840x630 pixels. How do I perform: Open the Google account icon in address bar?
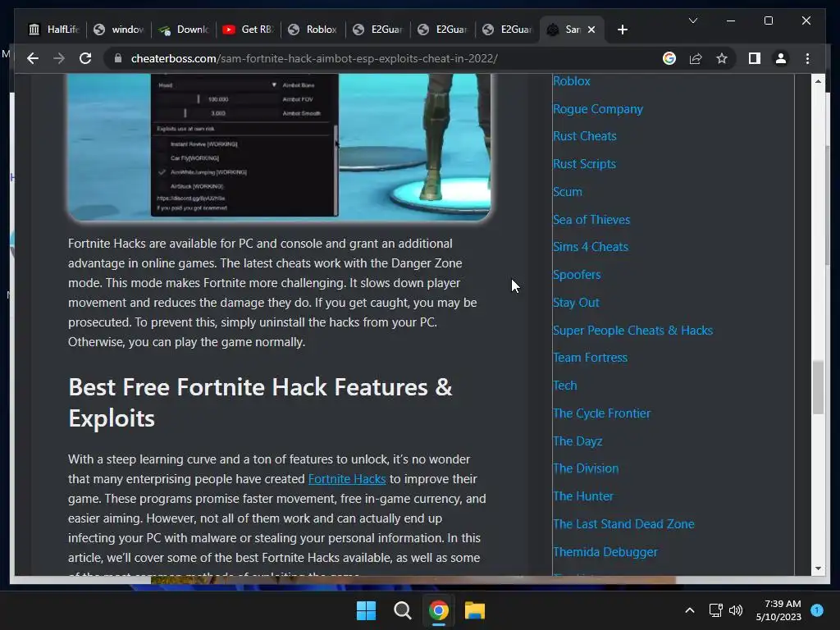(x=669, y=58)
